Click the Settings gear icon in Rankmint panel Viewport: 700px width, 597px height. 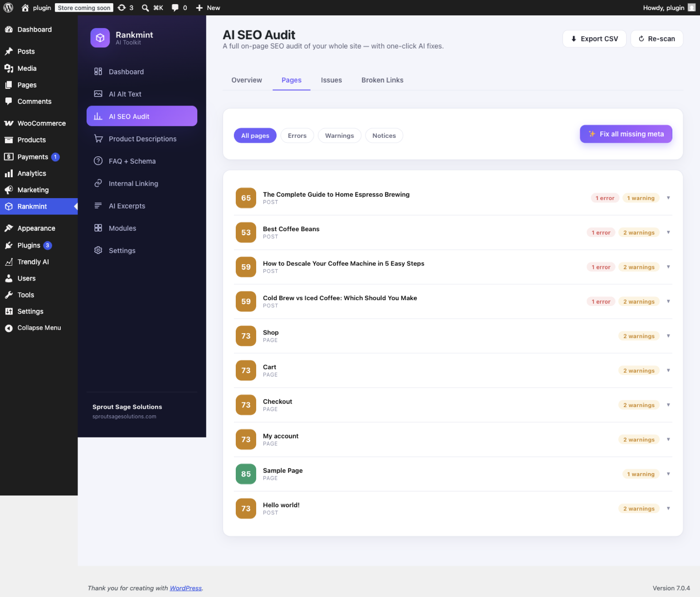[98, 250]
